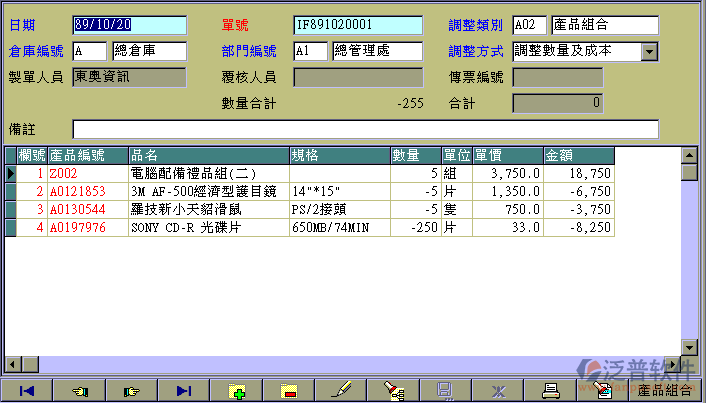Image resolution: width=706 pixels, height=403 pixels.
Task: Click the pencil edit icon
Action: [341, 390]
